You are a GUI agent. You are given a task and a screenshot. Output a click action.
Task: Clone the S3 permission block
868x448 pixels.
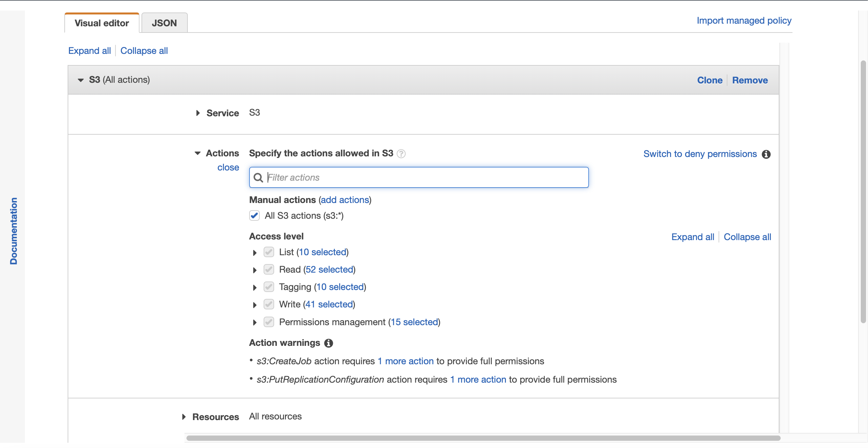tap(710, 80)
